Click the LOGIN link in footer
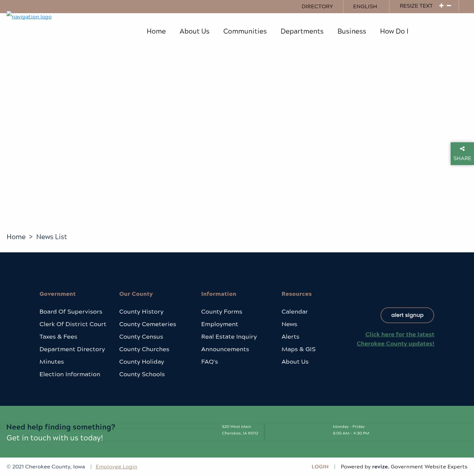Image resolution: width=474 pixels, height=476 pixels. 320,466
